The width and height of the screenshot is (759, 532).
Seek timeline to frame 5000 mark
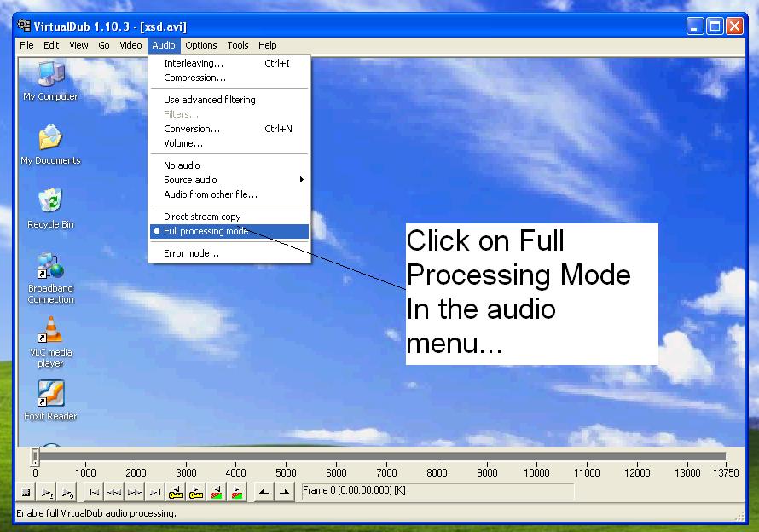286,472
